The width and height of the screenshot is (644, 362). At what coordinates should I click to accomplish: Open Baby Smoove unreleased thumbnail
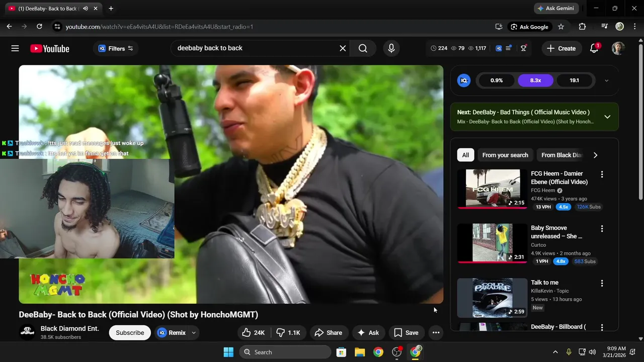pyautogui.click(x=492, y=243)
